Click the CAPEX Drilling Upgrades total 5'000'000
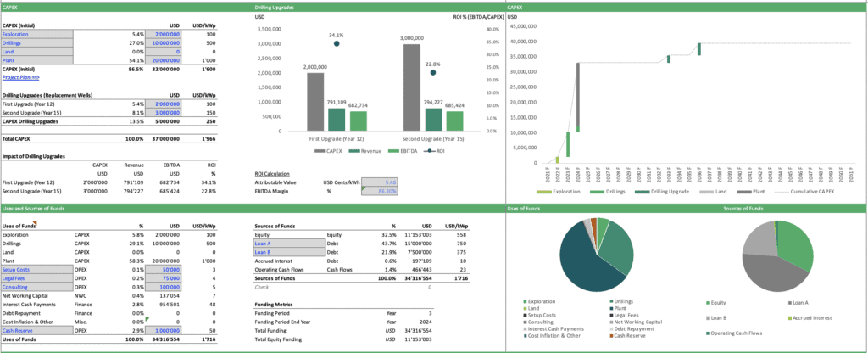 point(165,120)
